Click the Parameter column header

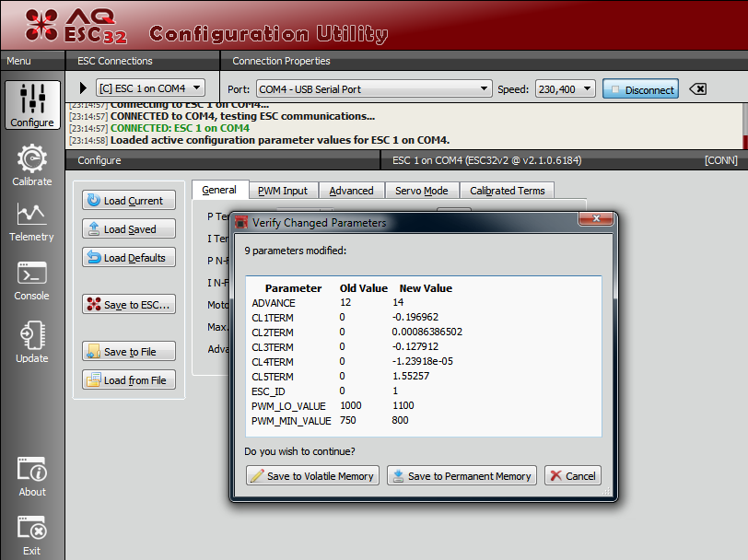coord(293,288)
